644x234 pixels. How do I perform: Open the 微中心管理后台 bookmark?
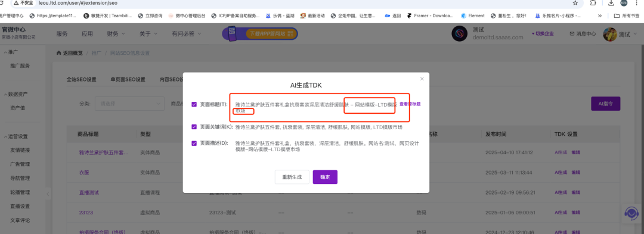click(187, 16)
